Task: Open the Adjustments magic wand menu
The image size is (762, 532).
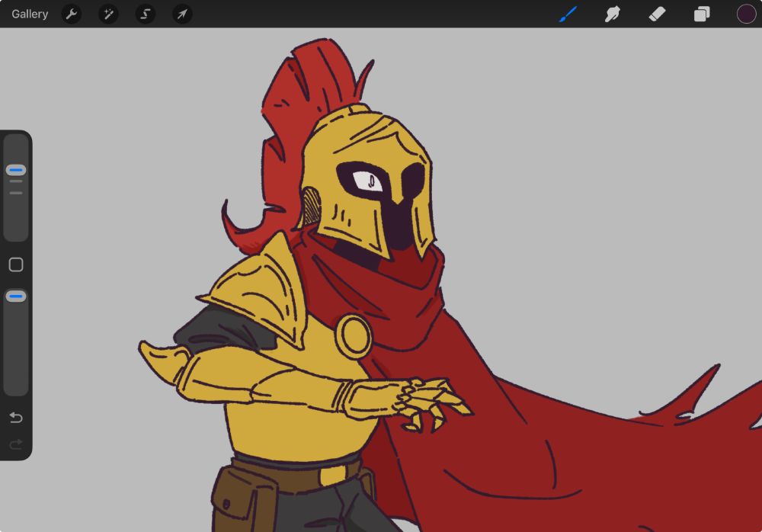Action: coord(108,14)
